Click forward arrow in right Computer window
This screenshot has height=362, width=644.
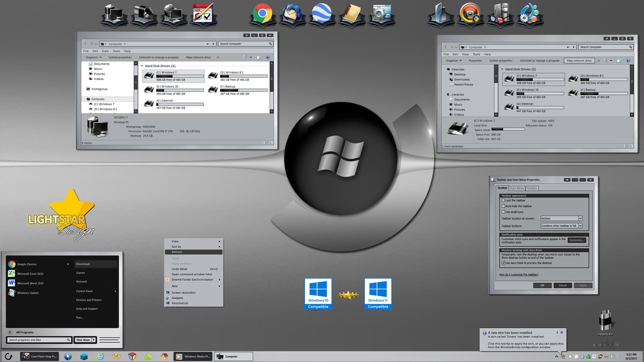pos(452,47)
